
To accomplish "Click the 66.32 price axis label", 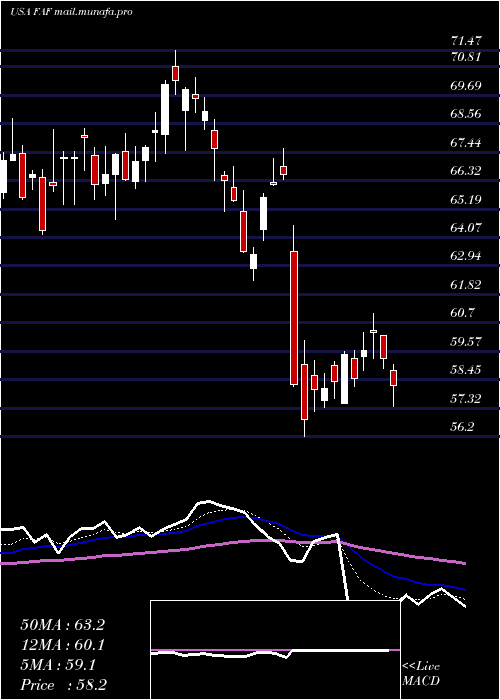I will point(466,171).
